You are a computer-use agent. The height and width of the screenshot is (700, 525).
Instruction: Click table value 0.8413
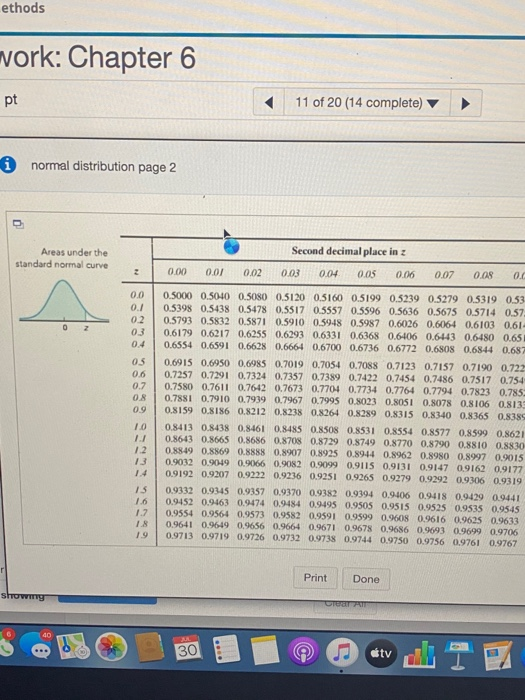coord(179,427)
